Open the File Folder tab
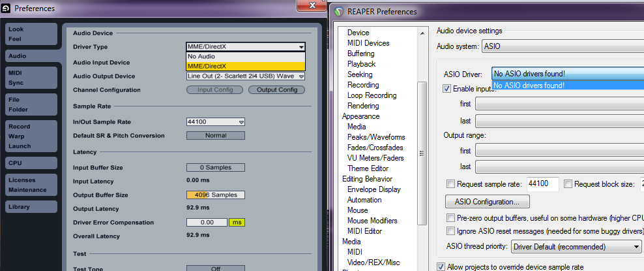 coord(31,104)
